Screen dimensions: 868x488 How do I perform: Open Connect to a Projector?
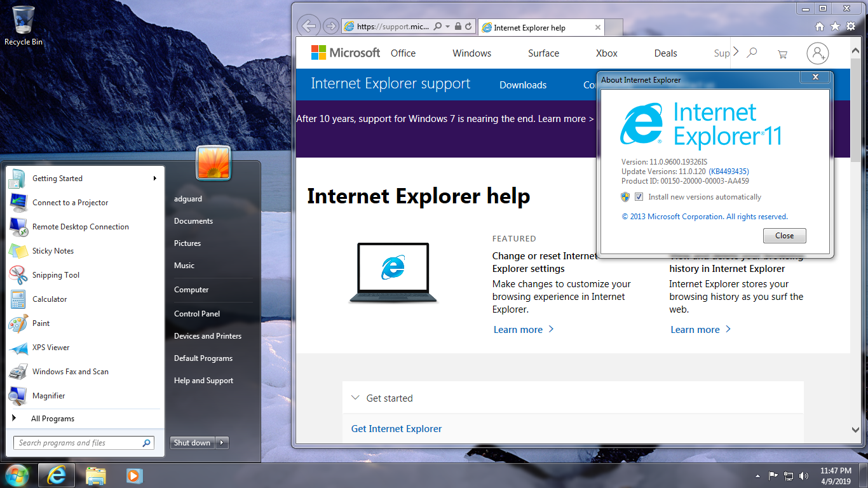pyautogui.click(x=85, y=203)
